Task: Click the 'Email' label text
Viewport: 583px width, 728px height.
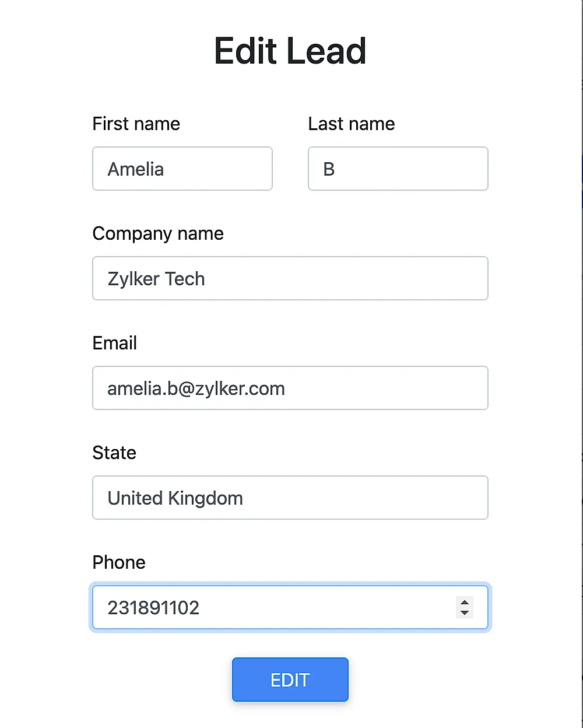Action: coord(114,343)
